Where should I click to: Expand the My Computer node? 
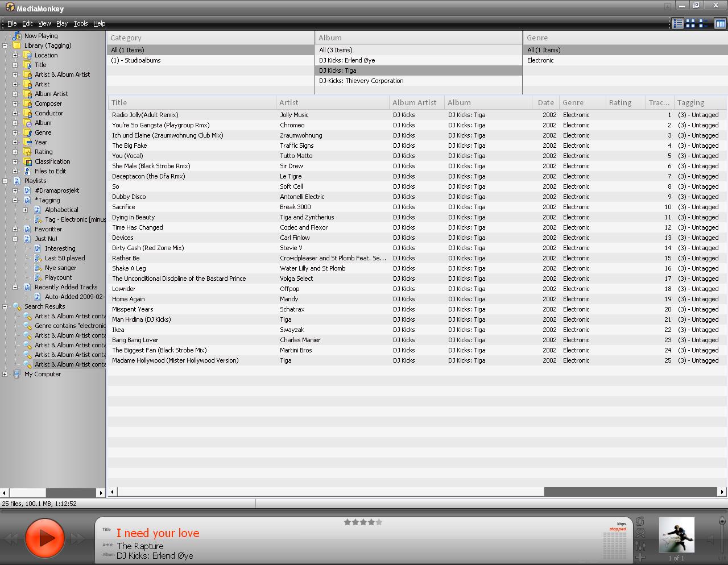click(5, 374)
